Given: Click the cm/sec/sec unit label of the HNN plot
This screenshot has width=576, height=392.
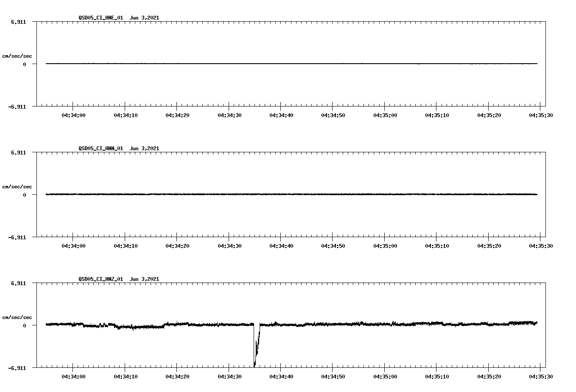Looking at the screenshot, I should click(17, 187).
